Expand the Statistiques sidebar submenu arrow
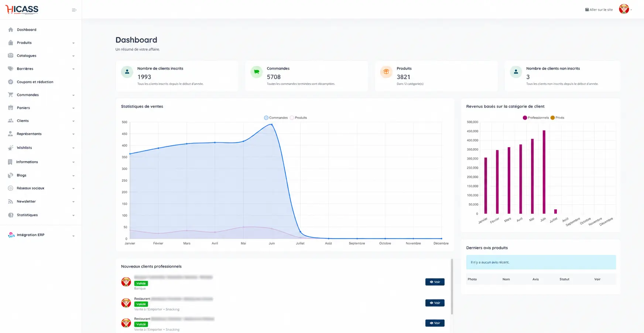 [x=73, y=215]
